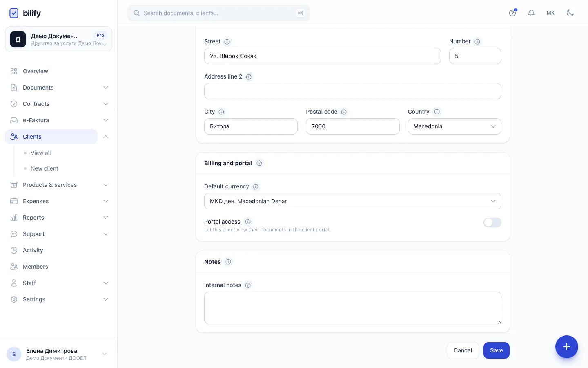The width and height of the screenshot is (588, 368).
Task: Switch language via MK button
Action: click(550, 13)
